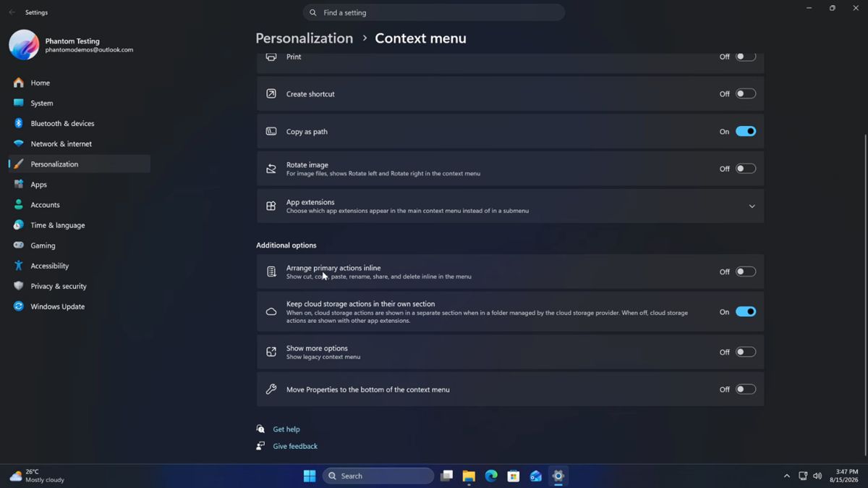Click the Create shortcut row icon
Image resolution: width=868 pixels, height=488 pixels.
pos(271,93)
